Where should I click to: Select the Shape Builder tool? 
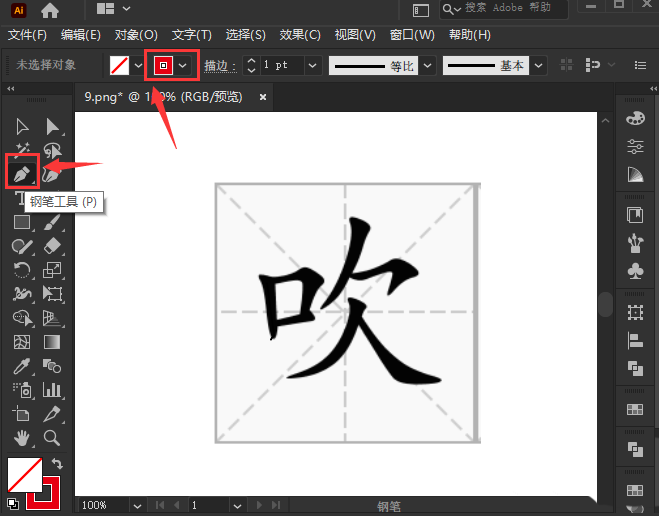click(x=22, y=318)
